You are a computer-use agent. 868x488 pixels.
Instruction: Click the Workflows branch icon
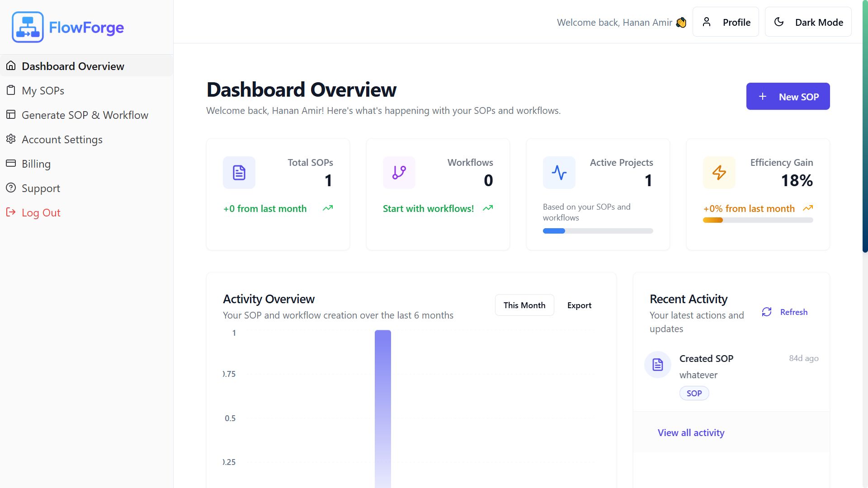pos(399,173)
